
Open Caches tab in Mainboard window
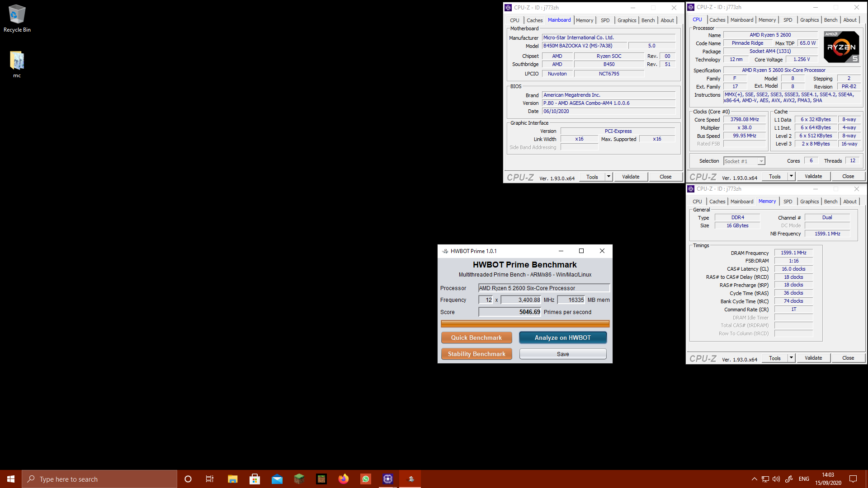534,20
